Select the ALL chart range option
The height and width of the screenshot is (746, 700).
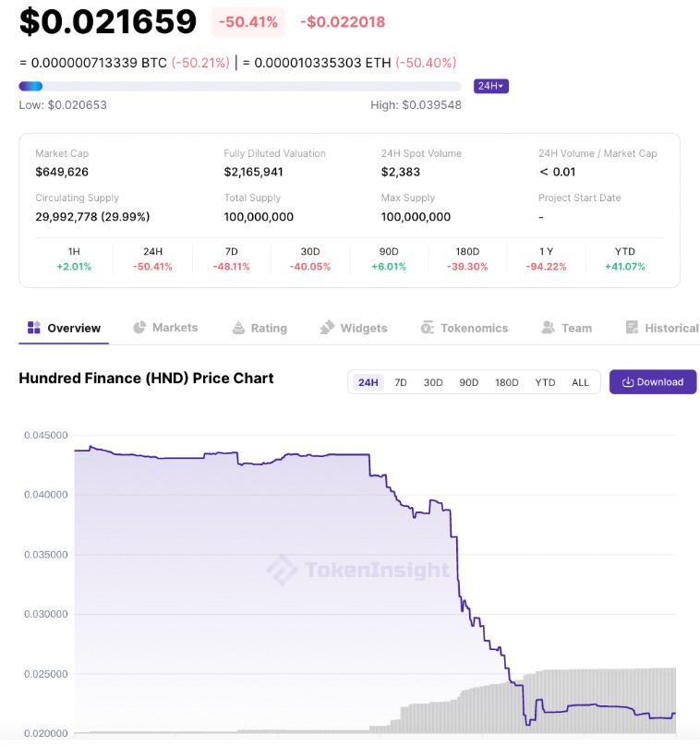click(x=580, y=382)
